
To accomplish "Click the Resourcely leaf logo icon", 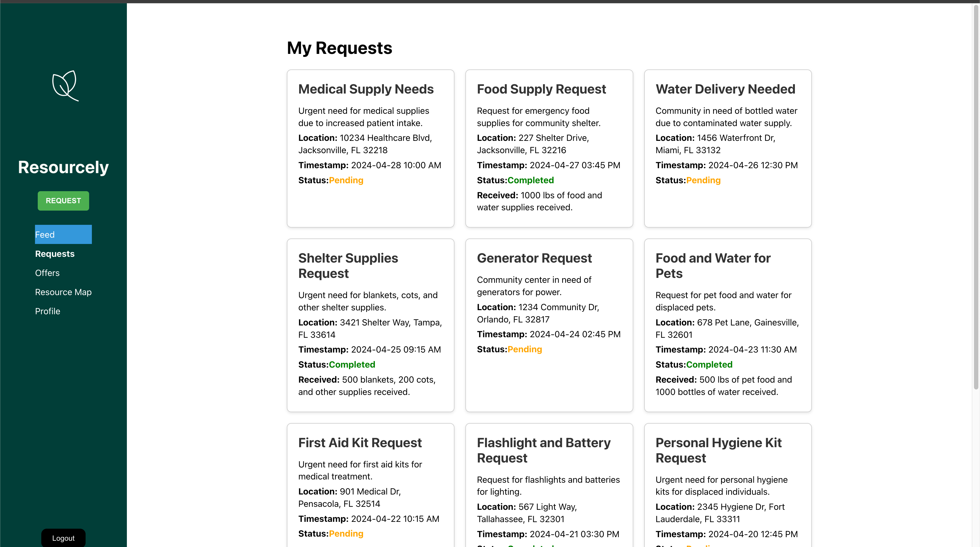I will pos(65,86).
